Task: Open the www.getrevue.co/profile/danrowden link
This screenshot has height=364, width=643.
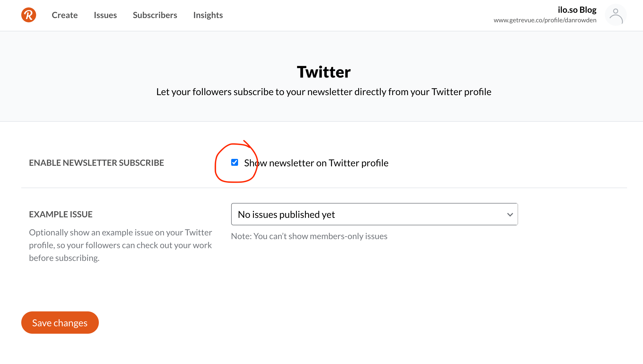Action: 545,20
